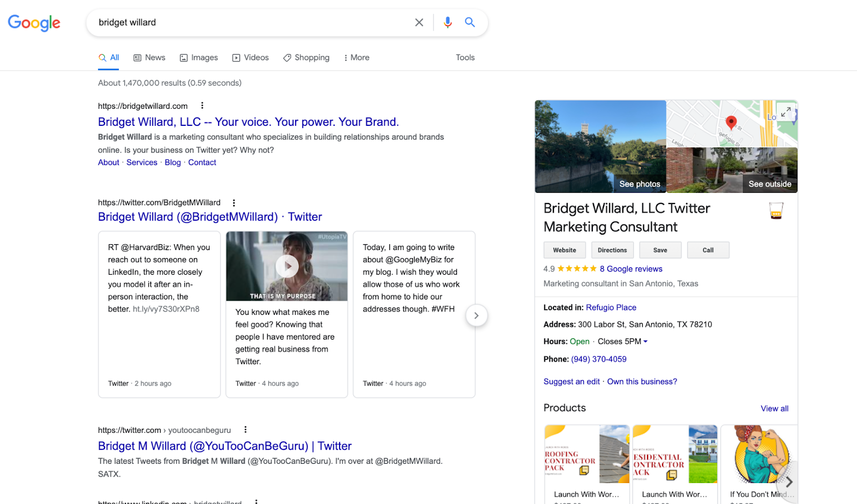Open See outside street view image
Image resolution: width=857 pixels, height=504 pixels.
tap(732, 170)
